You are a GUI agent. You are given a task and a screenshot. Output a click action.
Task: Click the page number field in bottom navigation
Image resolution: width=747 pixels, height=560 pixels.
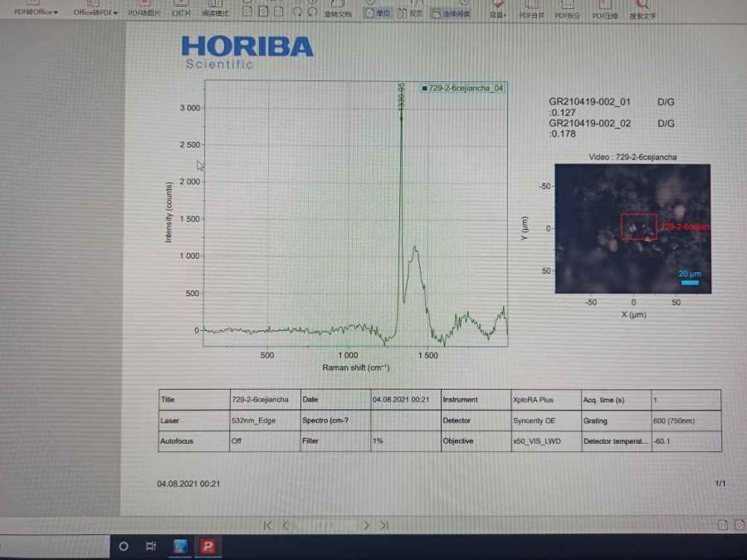point(325,525)
